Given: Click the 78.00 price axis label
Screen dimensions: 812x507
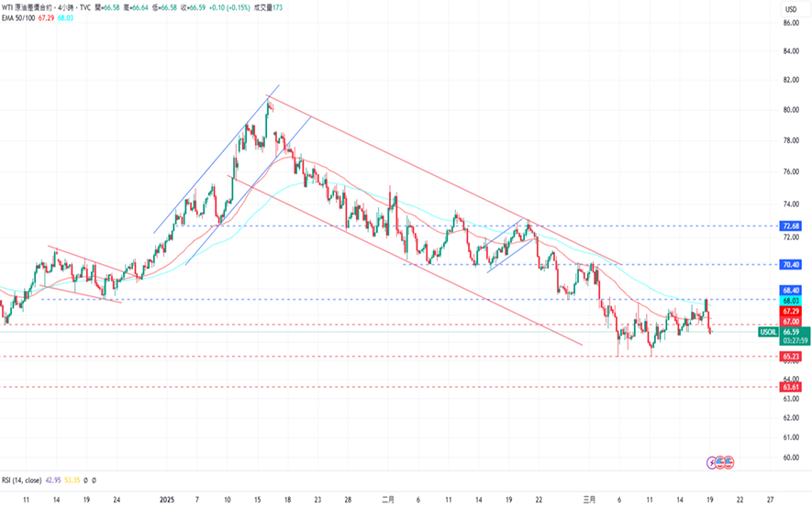Looking at the screenshot, I should coord(791,140).
